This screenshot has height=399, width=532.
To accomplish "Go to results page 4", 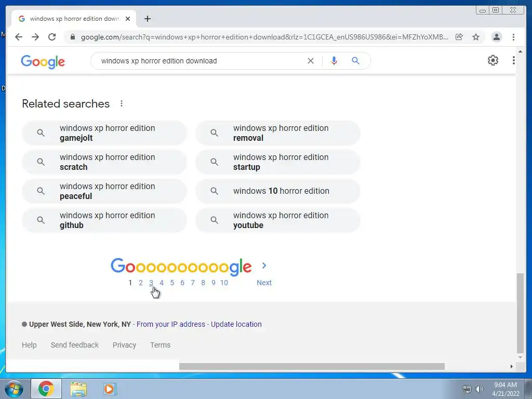I will [162, 283].
